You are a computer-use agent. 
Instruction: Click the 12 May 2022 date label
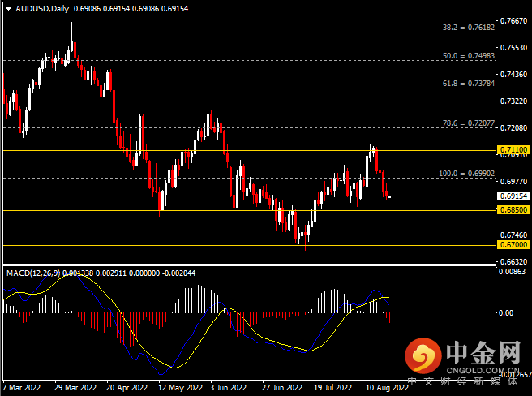181,388
